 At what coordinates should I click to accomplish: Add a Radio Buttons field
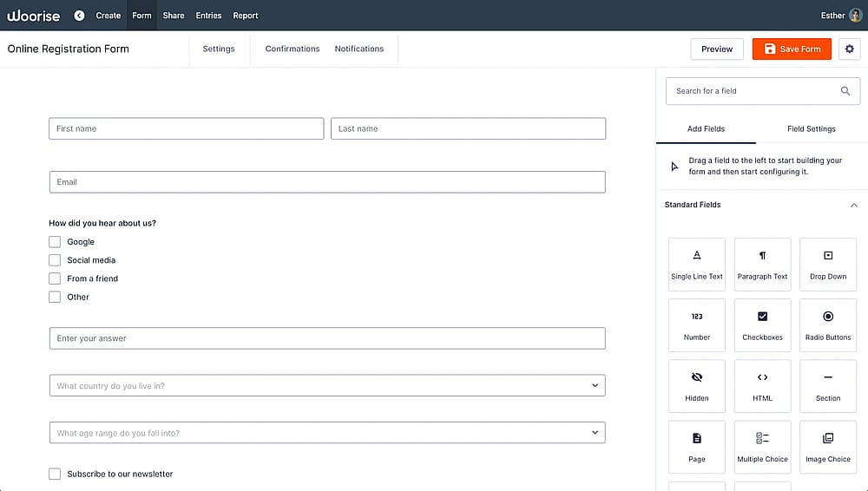click(827, 325)
